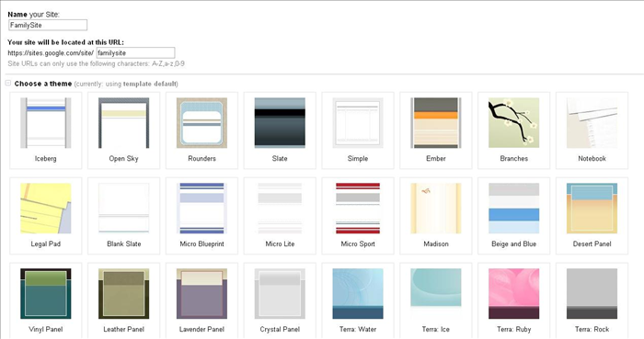Choose the Open Sky theme
Screen dimensions: 644x339
[123, 130]
